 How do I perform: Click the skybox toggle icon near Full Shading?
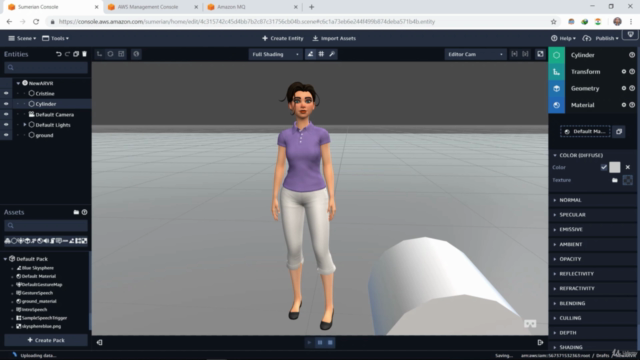coord(310,54)
